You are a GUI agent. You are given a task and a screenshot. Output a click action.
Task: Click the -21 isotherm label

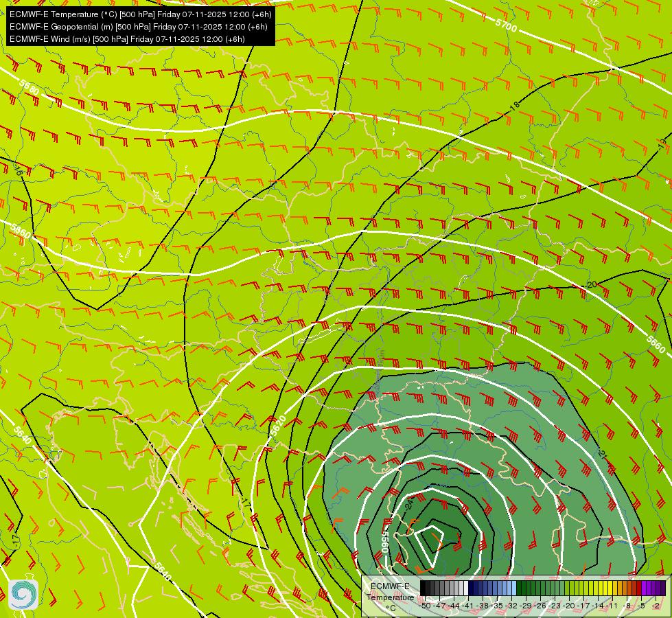[602, 455]
